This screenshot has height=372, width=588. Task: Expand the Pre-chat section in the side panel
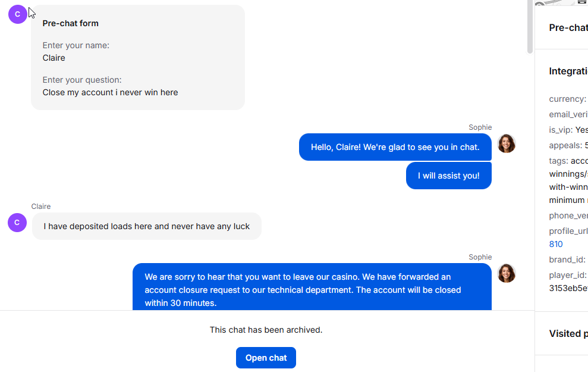pyautogui.click(x=568, y=27)
